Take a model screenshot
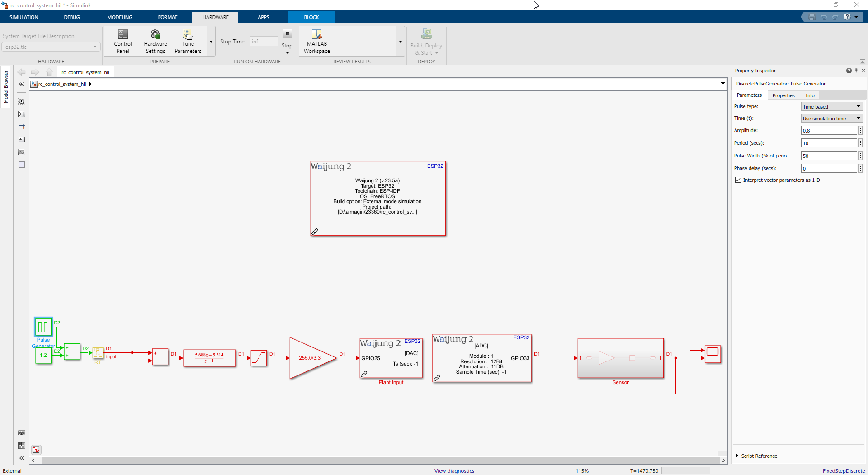The width and height of the screenshot is (868, 475). (22, 432)
